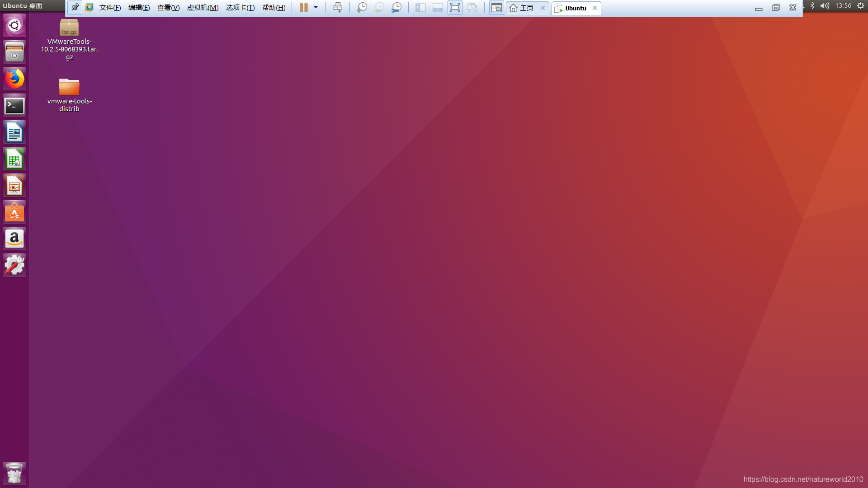868x488 pixels.
Task: Open the 查看(V) menu
Action: click(x=169, y=8)
